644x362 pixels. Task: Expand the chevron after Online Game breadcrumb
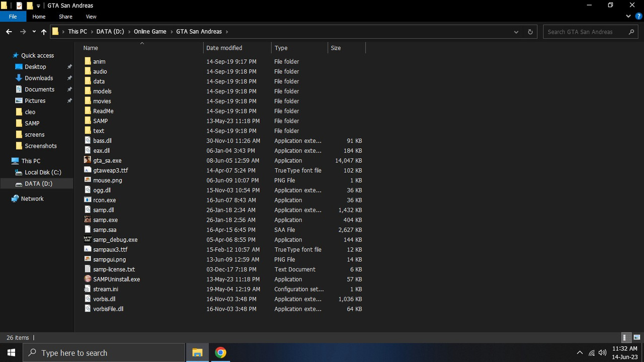coord(171,32)
